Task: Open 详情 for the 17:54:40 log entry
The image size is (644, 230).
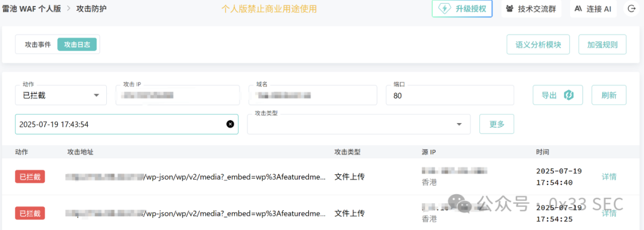Action: click(609, 176)
